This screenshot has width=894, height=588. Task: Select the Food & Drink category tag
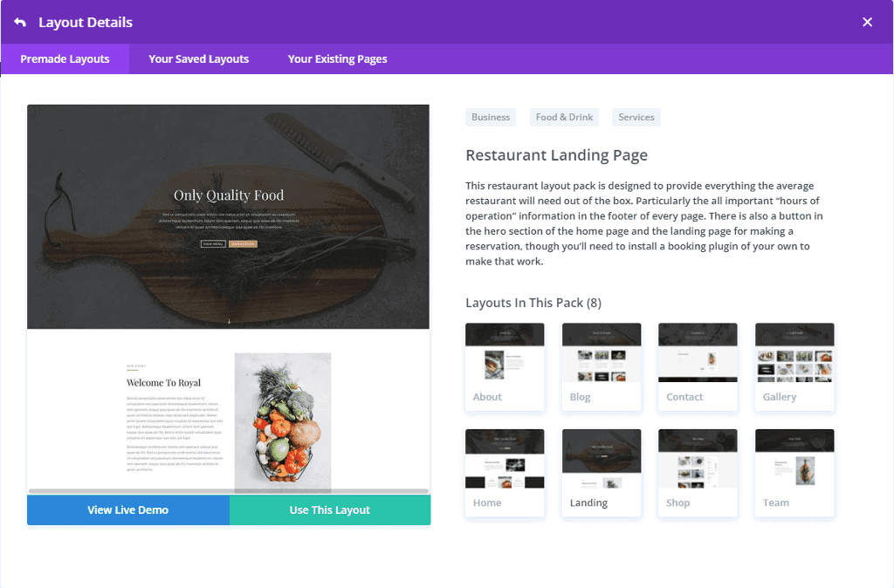coord(564,117)
